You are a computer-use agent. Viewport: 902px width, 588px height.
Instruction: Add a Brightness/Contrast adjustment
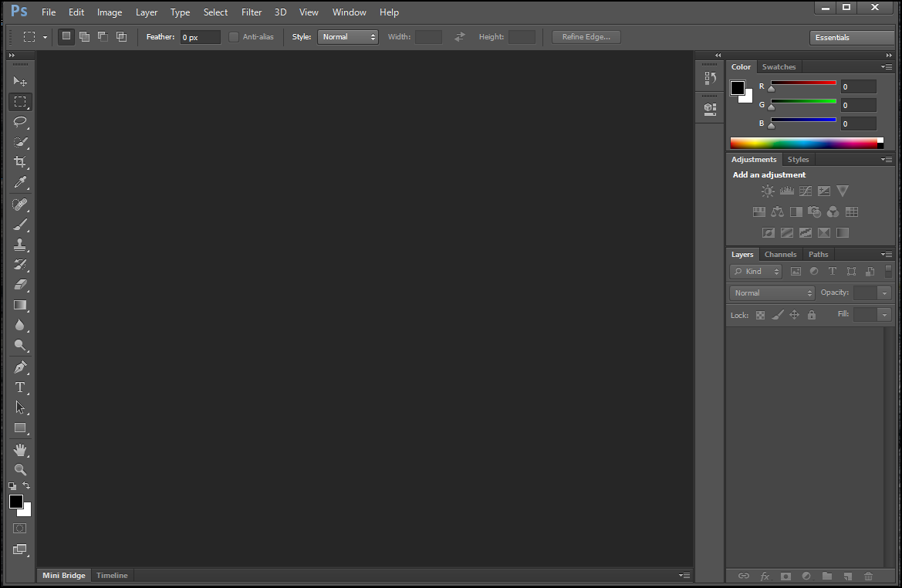coord(768,191)
